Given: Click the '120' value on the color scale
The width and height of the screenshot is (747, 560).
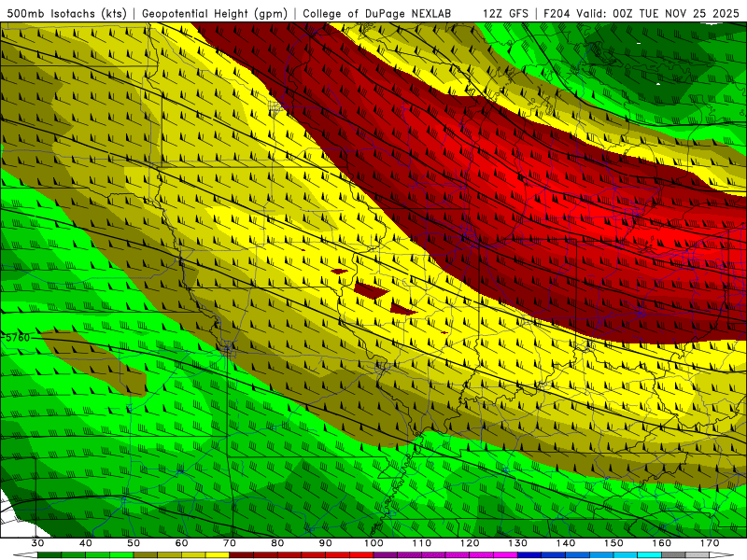Looking at the screenshot, I should (x=470, y=543).
